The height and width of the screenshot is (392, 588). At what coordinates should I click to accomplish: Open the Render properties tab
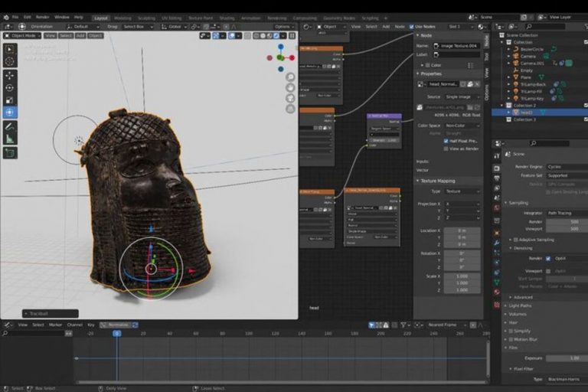pyautogui.click(x=496, y=168)
